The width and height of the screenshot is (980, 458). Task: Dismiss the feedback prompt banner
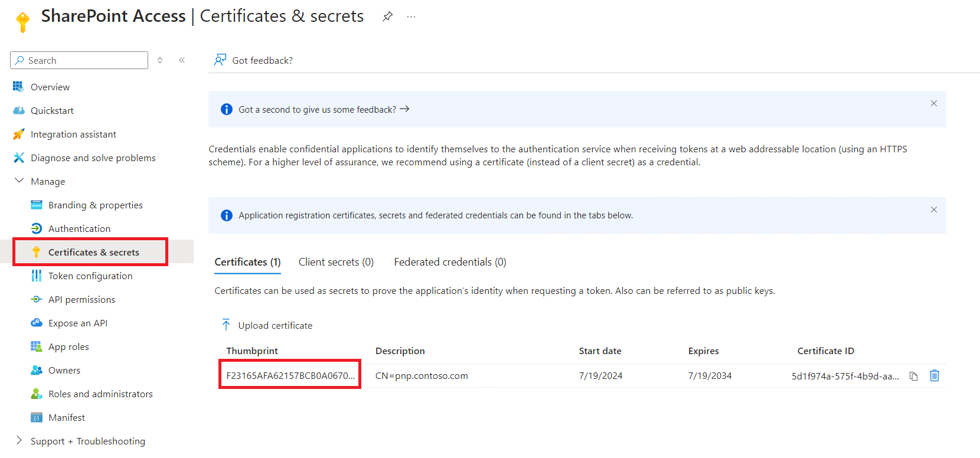[x=933, y=103]
